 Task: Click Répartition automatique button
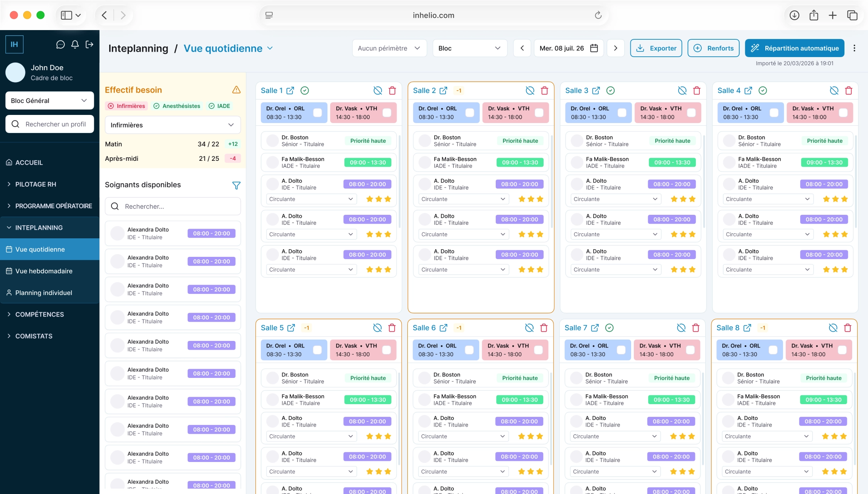pyautogui.click(x=794, y=48)
